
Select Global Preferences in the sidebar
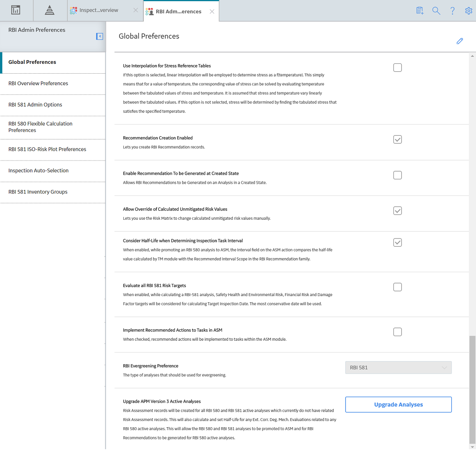(x=53, y=62)
